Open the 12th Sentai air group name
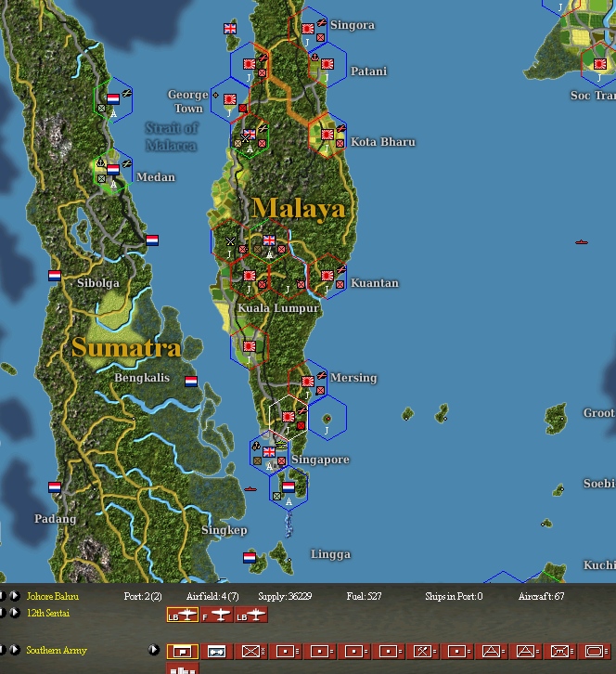 click(x=47, y=613)
